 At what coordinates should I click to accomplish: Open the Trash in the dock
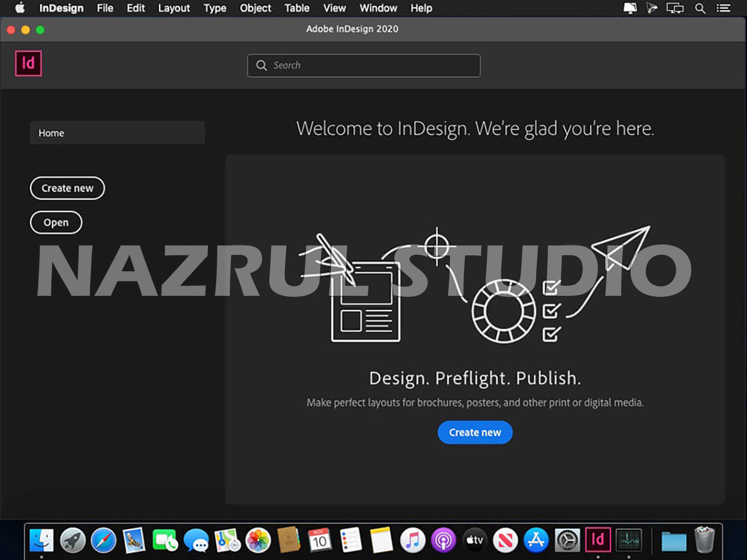pos(704,540)
